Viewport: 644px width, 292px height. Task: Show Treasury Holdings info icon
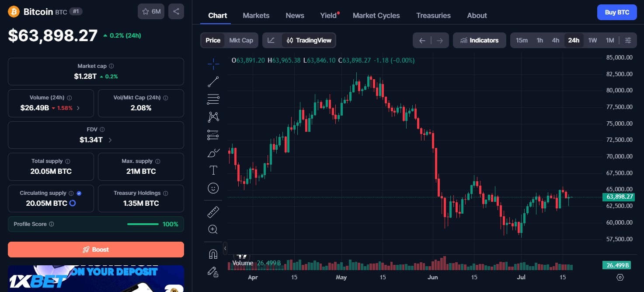click(x=166, y=193)
